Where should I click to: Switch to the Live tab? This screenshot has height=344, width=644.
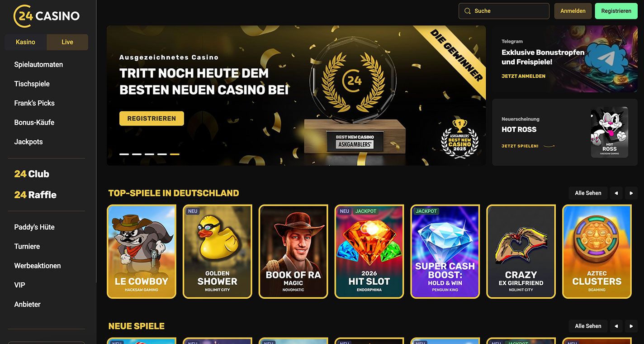(x=67, y=42)
